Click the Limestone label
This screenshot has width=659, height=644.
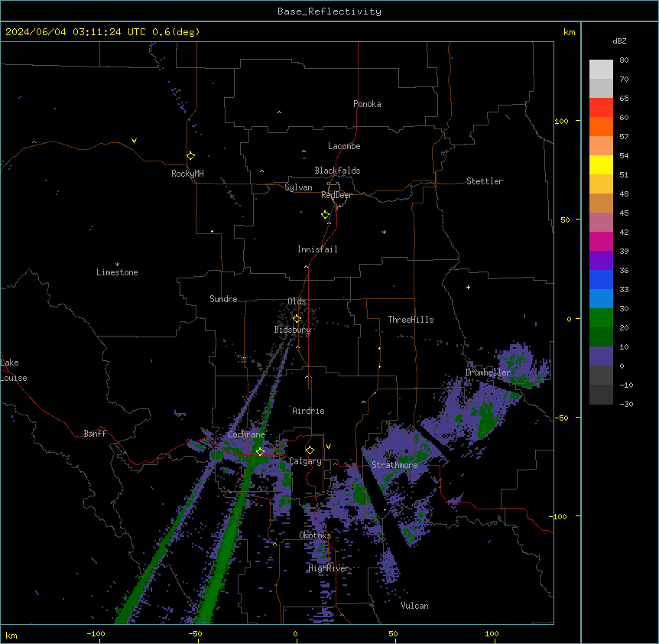(117, 272)
